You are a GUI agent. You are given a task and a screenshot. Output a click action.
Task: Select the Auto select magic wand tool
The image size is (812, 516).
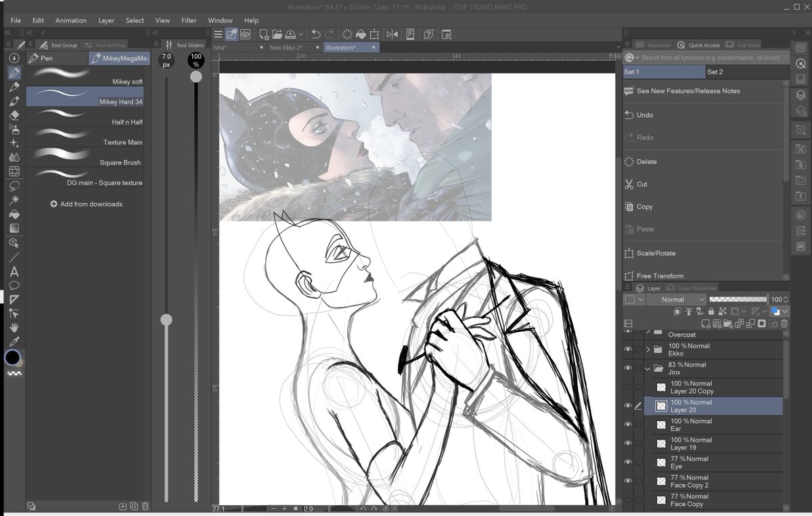click(14, 200)
